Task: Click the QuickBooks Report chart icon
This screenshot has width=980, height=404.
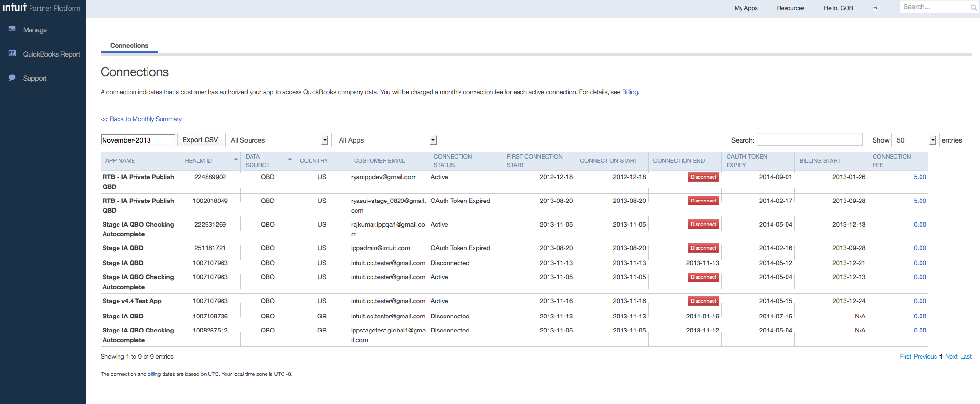Action: (x=12, y=53)
